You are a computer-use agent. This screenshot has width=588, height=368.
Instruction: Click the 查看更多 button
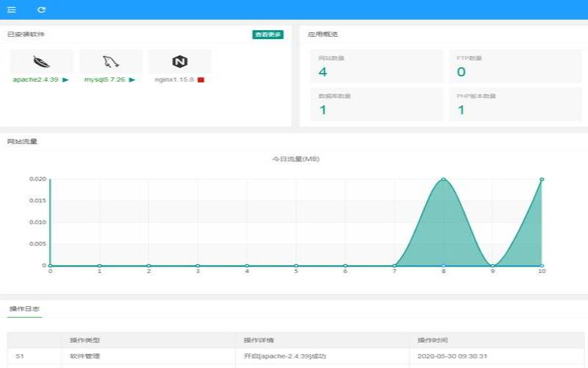point(268,35)
